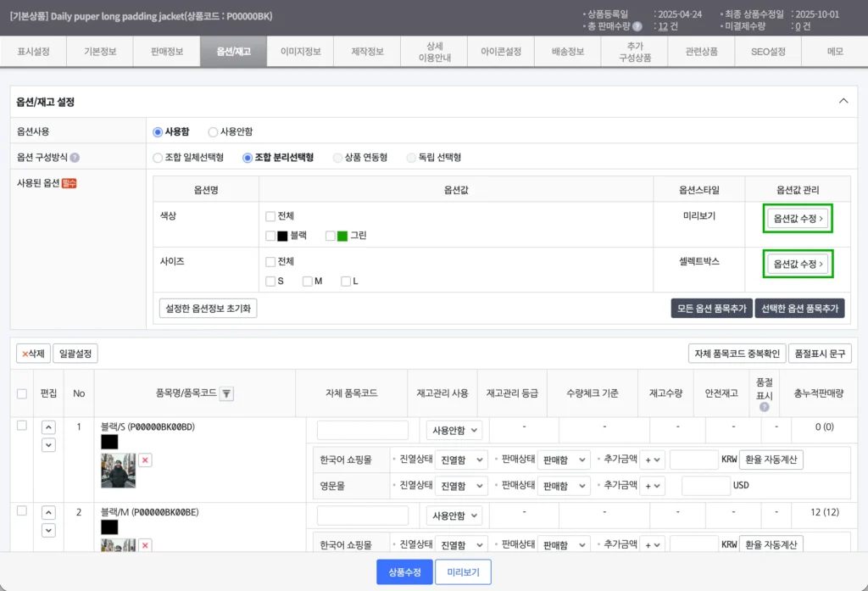The height and width of the screenshot is (591, 868).
Task: Move 블랙/M row up with arrow icon
Action: point(48,514)
